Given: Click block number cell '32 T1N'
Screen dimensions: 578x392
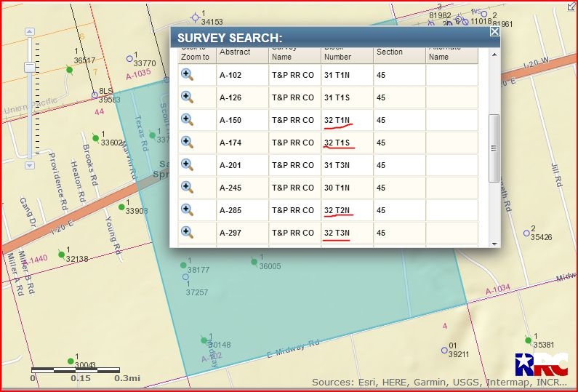Looking at the screenshot, I should [347, 120].
